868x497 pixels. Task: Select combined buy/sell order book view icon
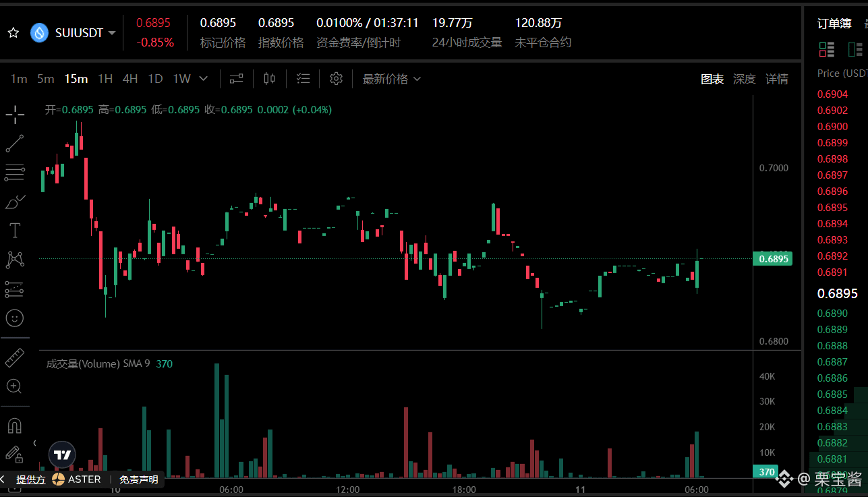click(x=827, y=49)
